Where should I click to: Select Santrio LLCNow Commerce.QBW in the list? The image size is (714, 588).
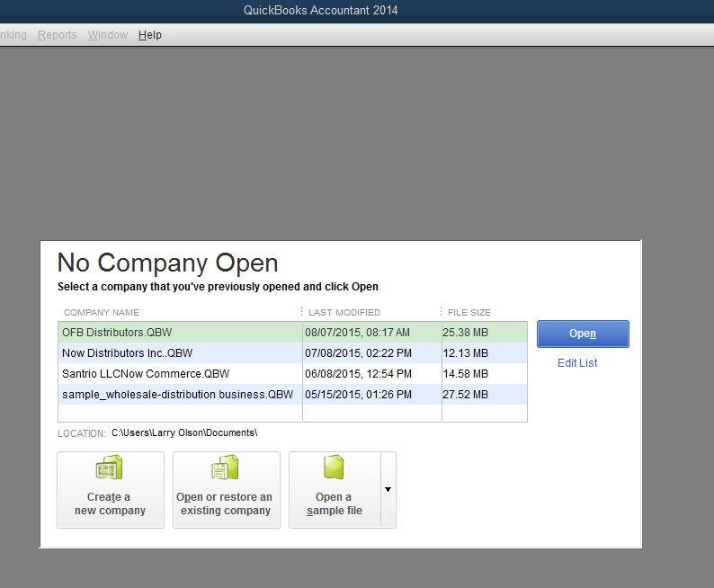pos(145,374)
